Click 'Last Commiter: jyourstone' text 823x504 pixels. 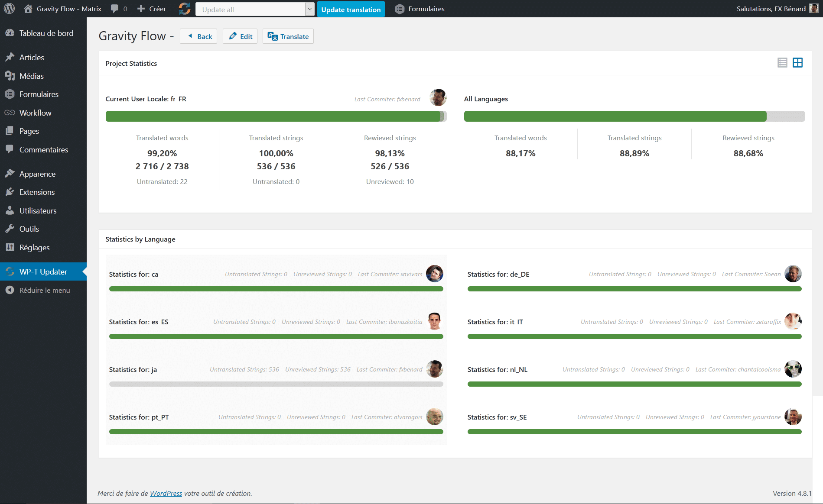tap(745, 417)
